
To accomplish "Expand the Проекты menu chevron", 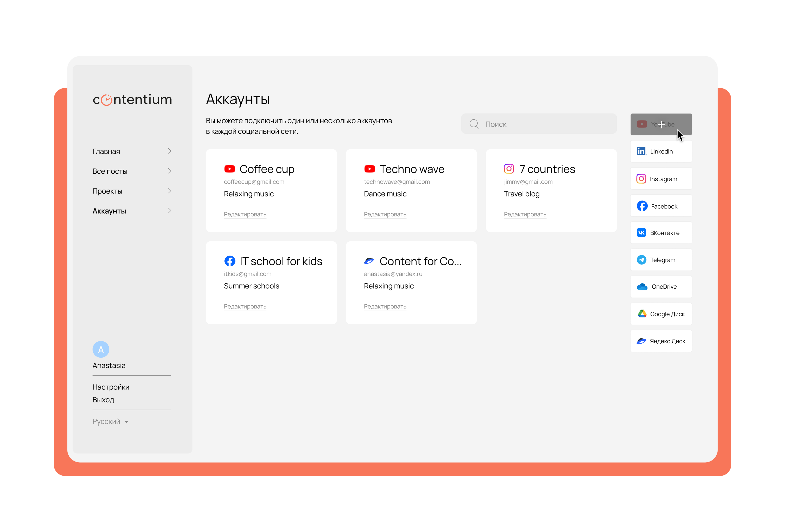I will tap(170, 191).
